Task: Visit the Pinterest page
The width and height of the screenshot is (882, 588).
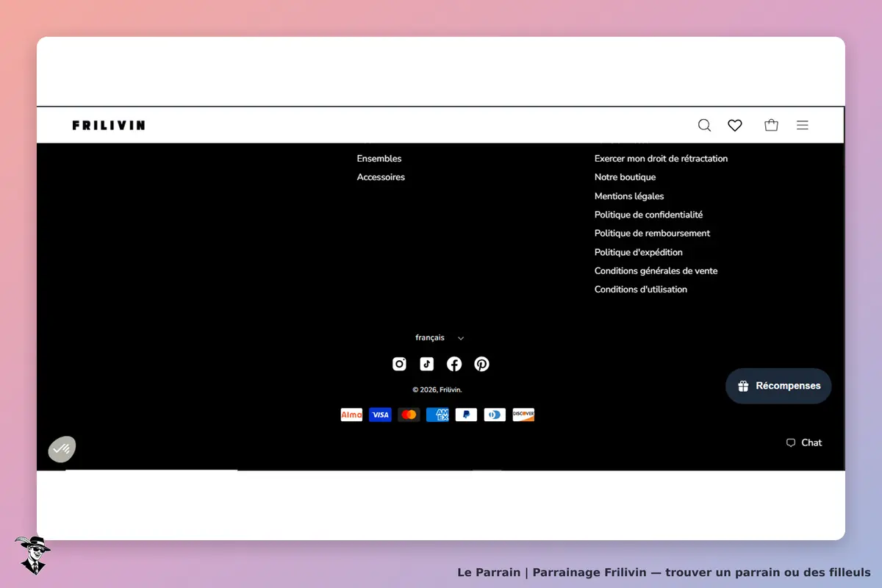Action: pyautogui.click(x=481, y=364)
